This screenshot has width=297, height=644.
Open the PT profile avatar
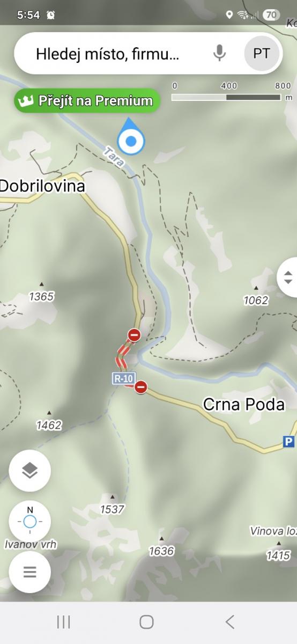262,53
